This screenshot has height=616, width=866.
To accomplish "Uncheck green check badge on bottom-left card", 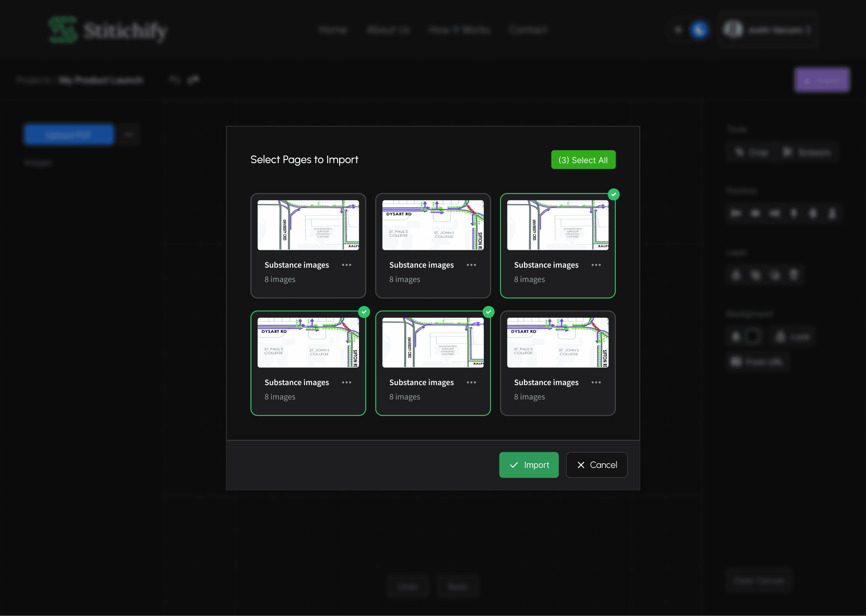I will click(364, 312).
